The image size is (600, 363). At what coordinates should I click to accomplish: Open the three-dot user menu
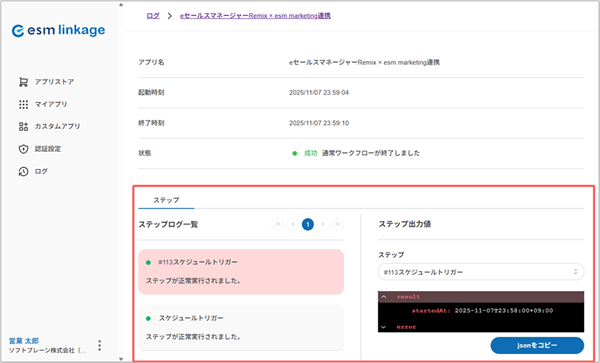(99, 345)
